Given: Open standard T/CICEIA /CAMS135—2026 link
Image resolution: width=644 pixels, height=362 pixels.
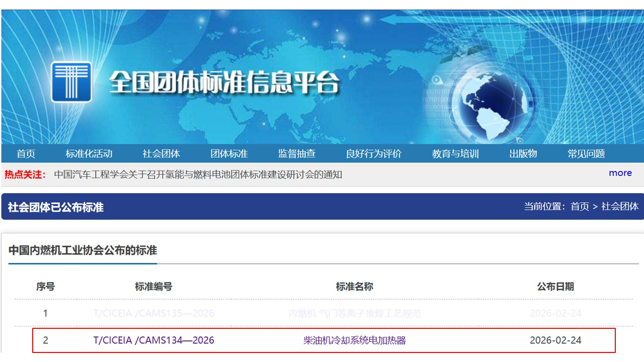Looking at the screenshot, I should [x=154, y=314].
